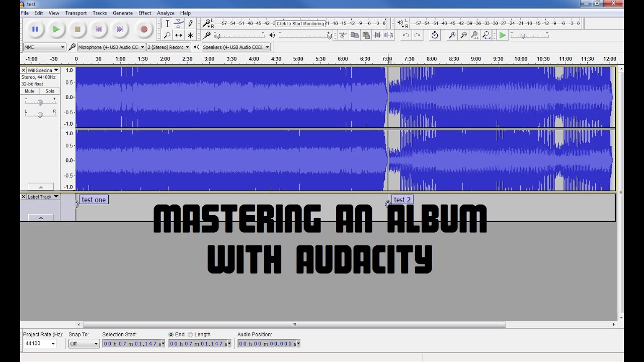Collapse the Label Track
Viewport: 644px width, 362px height.
pos(41,218)
